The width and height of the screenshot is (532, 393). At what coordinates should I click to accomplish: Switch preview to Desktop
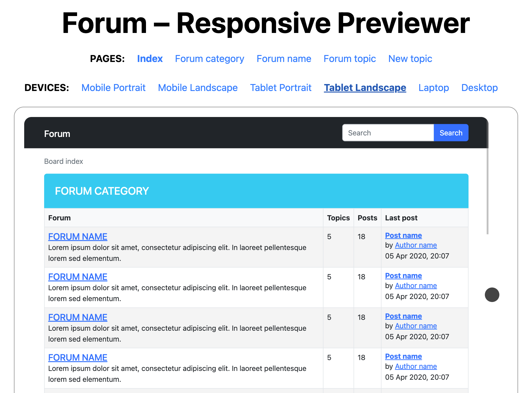(x=480, y=88)
